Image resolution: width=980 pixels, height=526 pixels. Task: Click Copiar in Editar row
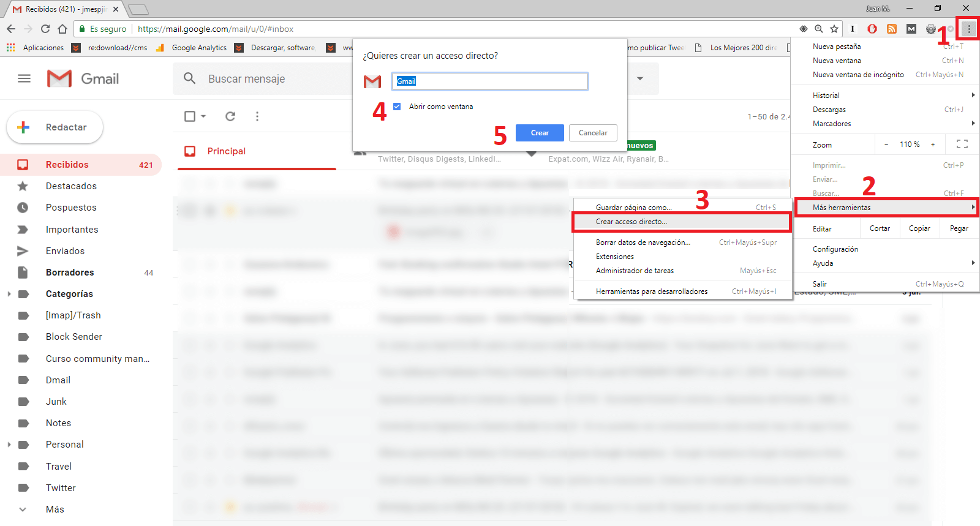click(919, 228)
